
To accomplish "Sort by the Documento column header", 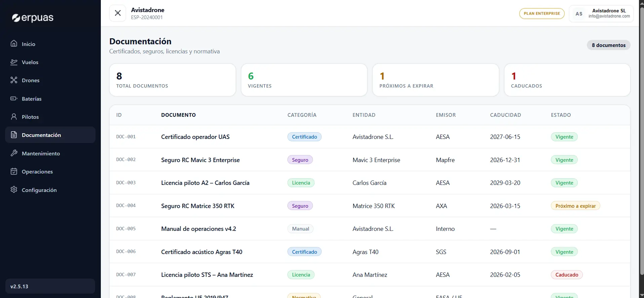I will point(178,115).
